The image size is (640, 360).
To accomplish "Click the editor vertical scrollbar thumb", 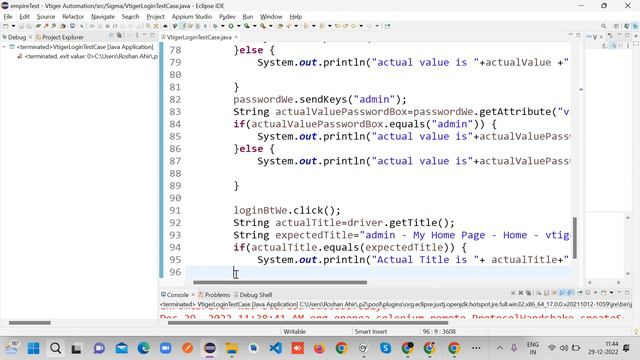I will [x=575, y=238].
